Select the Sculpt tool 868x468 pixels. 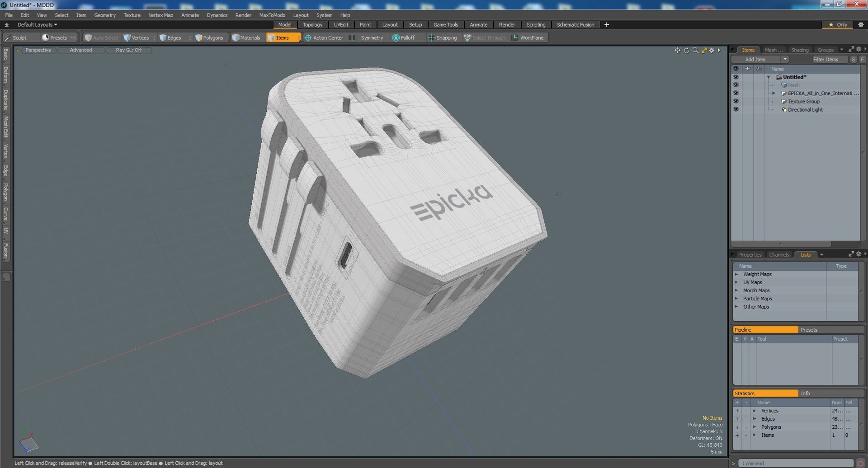tap(16, 37)
